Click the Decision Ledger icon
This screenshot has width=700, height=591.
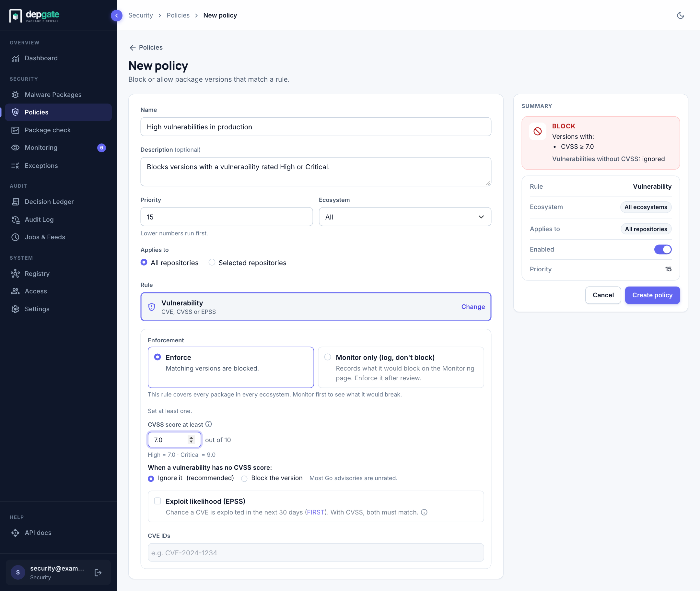tap(16, 202)
